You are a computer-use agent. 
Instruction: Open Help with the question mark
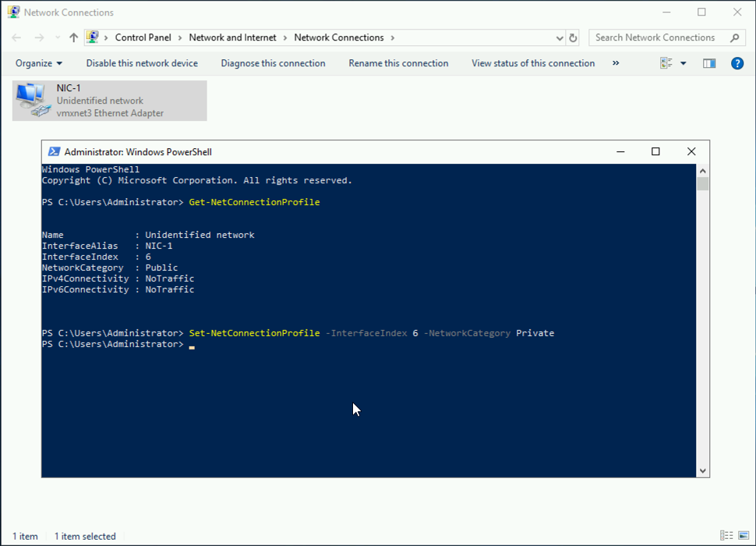737,63
